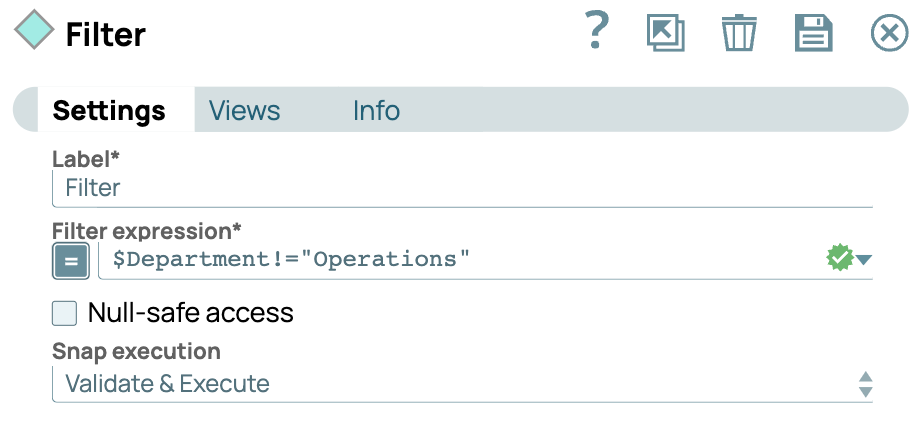Save the Filter snap settings
The height and width of the screenshot is (430, 914).
[x=813, y=33]
